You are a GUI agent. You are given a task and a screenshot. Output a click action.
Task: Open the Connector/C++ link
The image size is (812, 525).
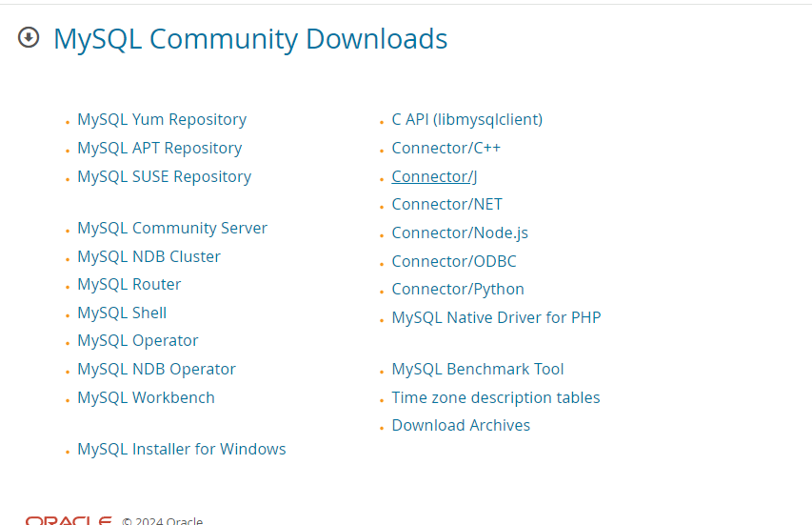(446, 149)
